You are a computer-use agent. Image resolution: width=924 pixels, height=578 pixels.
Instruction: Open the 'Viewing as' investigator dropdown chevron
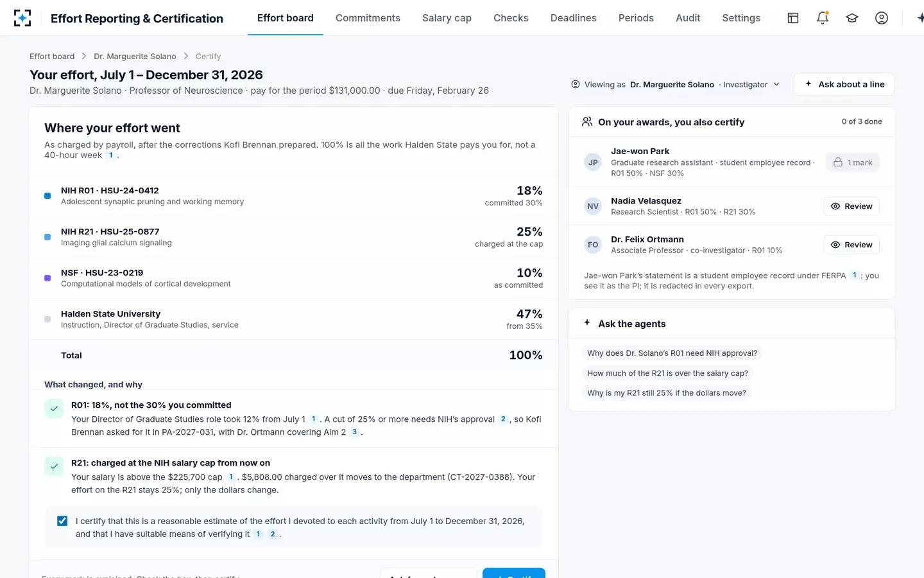click(776, 84)
